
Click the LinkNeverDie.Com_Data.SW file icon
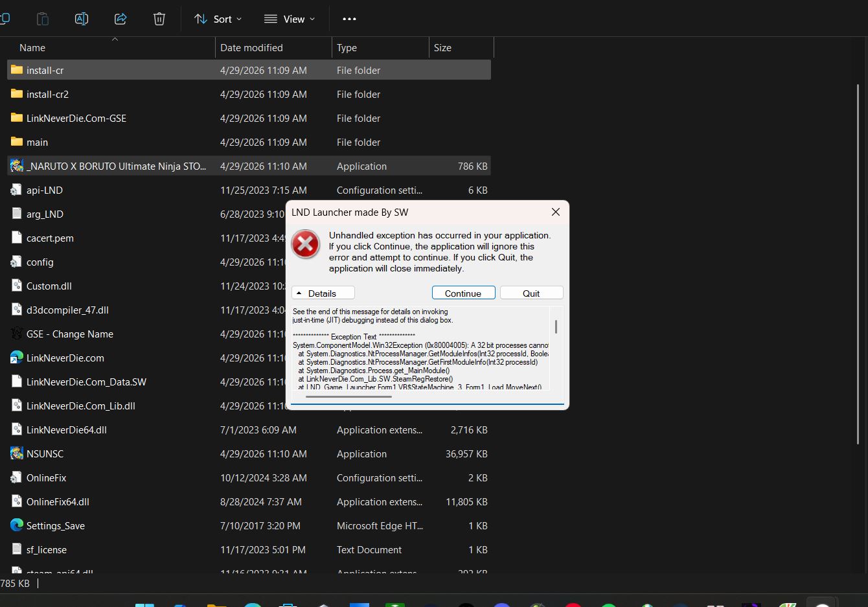17,382
